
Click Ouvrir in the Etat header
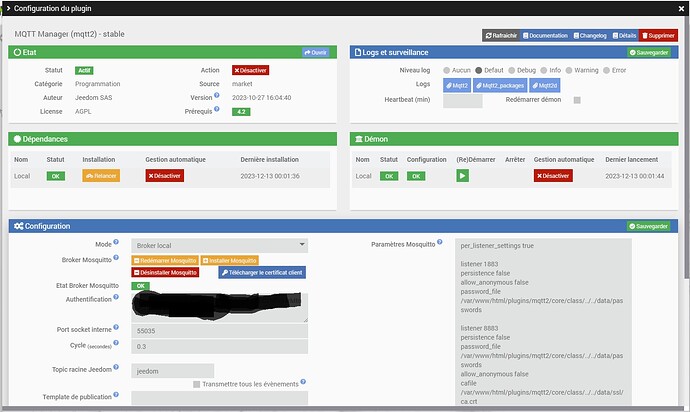[316, 52]
